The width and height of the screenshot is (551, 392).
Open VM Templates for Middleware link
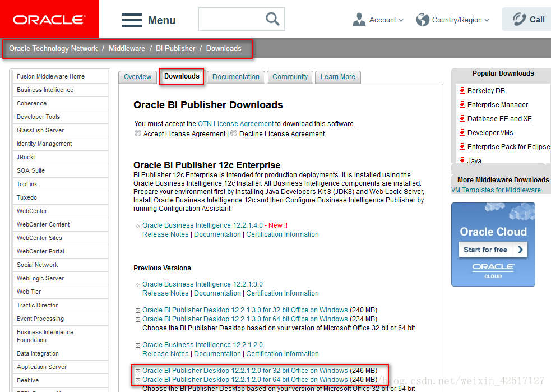tap(496, 190)
